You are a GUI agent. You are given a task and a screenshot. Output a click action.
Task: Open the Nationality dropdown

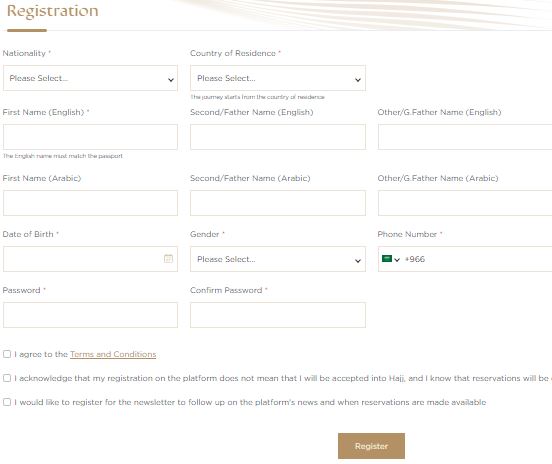[x=90, y=78]
